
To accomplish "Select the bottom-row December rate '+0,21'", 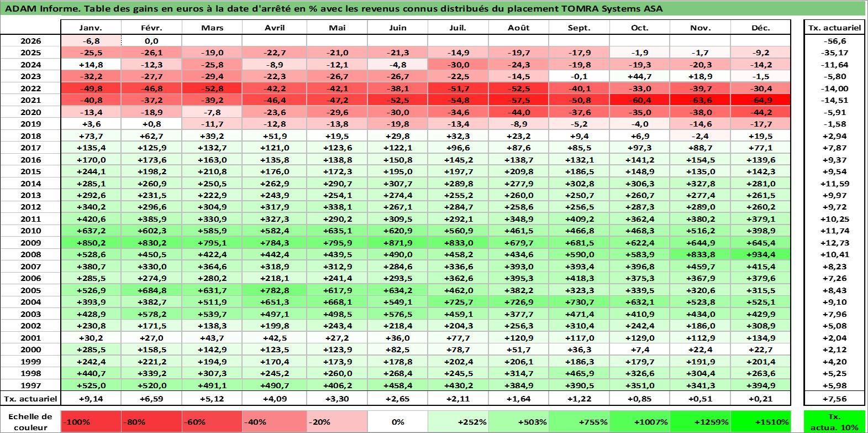I will click(x=761, y=398).
